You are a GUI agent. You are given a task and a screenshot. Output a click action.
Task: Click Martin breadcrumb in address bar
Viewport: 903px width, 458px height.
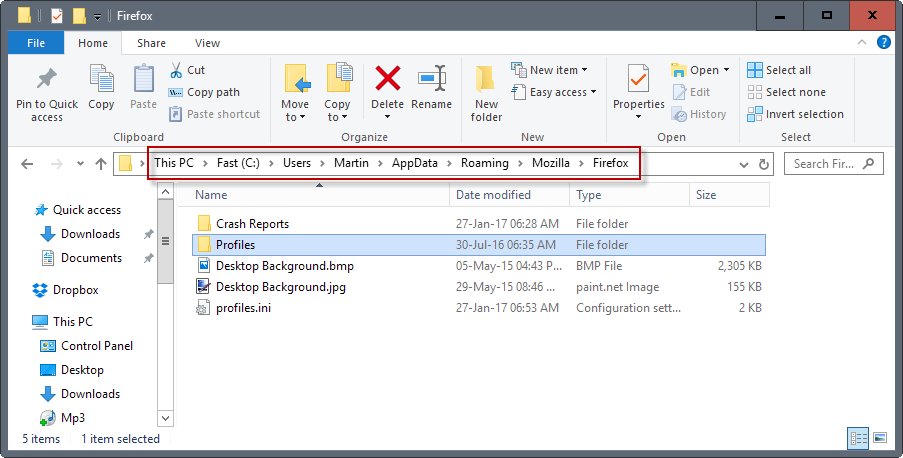click(x=351, y=163)
